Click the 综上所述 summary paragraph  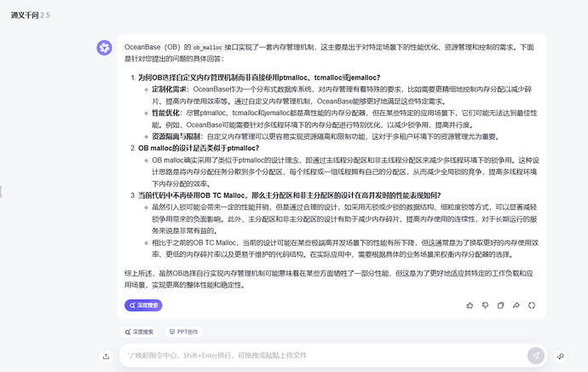pos(328,279)
